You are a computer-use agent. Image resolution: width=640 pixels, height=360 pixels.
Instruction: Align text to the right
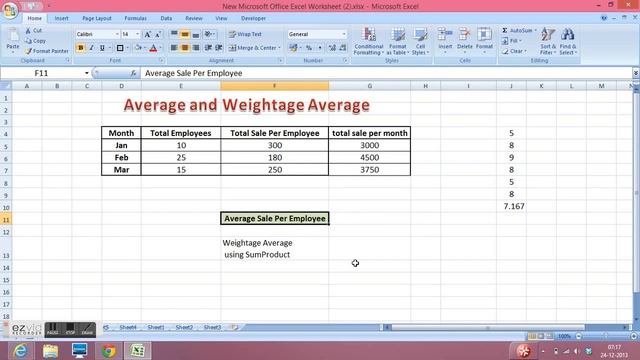pos(196,48)
